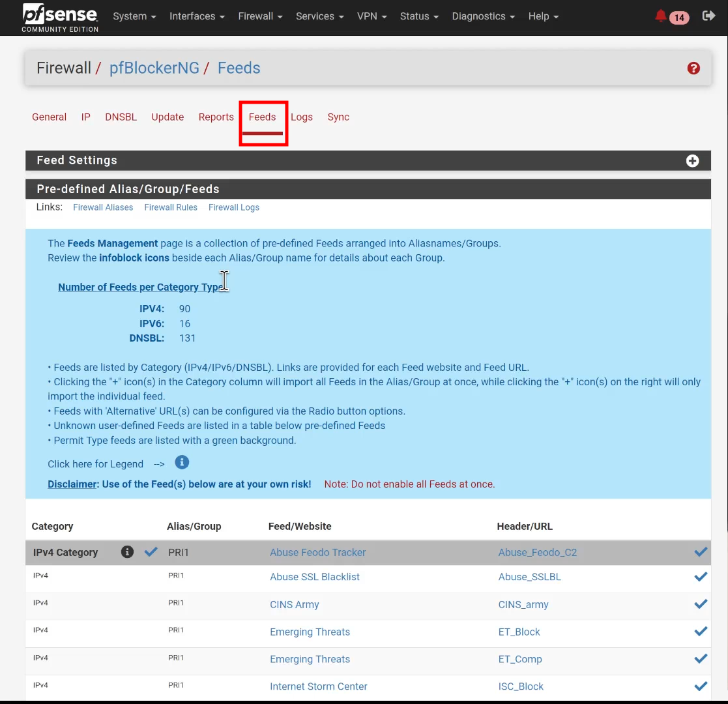Screen dimensions: 728x704
Task: Open the Emerging Threats link for ET_Block
Action: click(310, 632)
